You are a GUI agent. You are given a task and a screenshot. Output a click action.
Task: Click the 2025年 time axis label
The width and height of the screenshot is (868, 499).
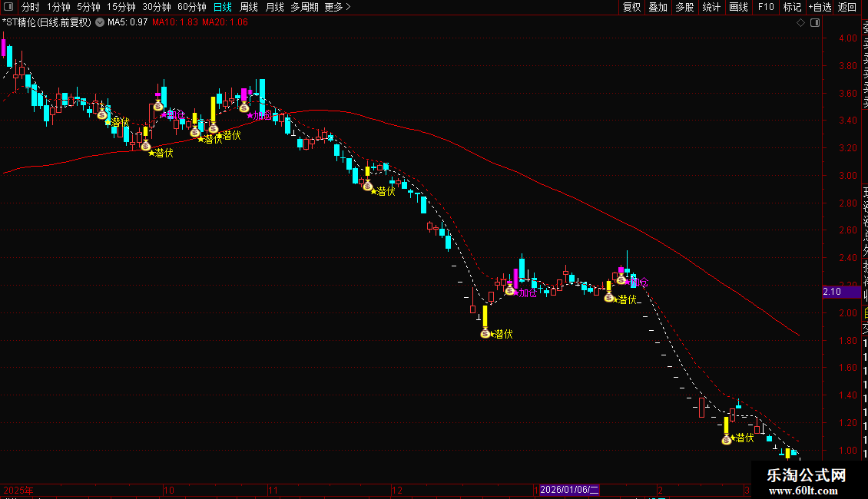(x=18, y=490)
